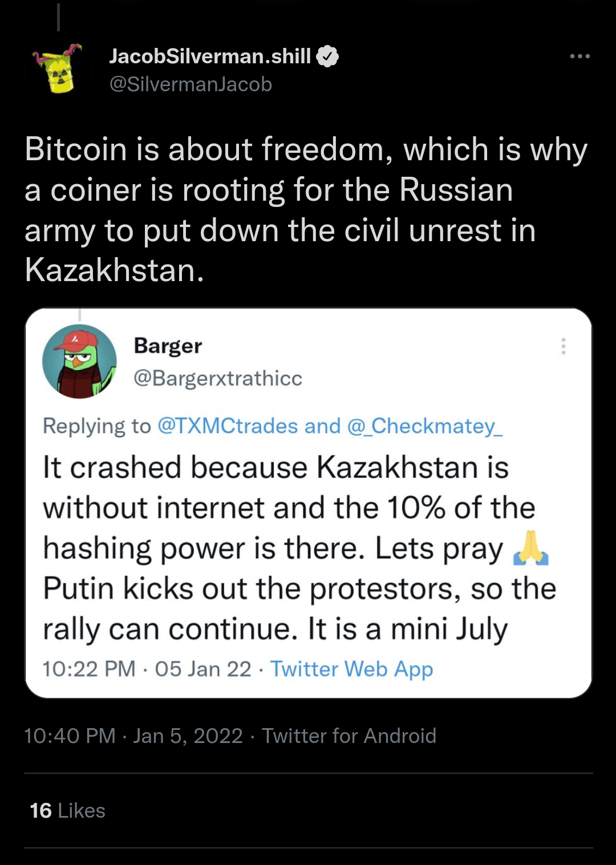View the 16 Likes list

click(67, 810)
